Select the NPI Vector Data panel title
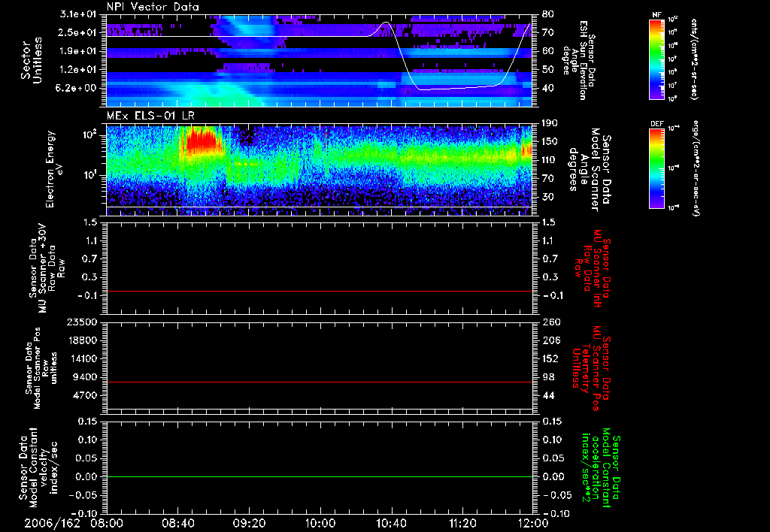The width and height of the screenshot is (770, 532). pyautogui.click(x=153, y=7)
